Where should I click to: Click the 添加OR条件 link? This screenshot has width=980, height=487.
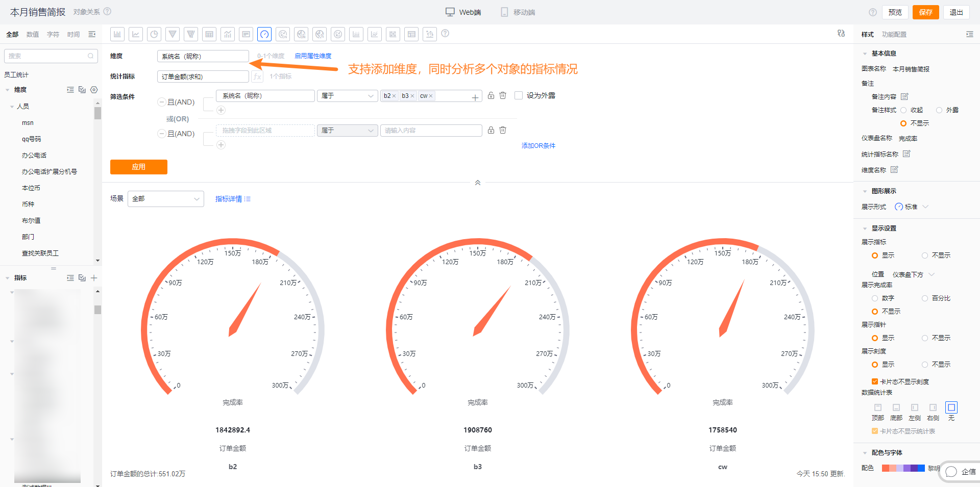[538, 146]
